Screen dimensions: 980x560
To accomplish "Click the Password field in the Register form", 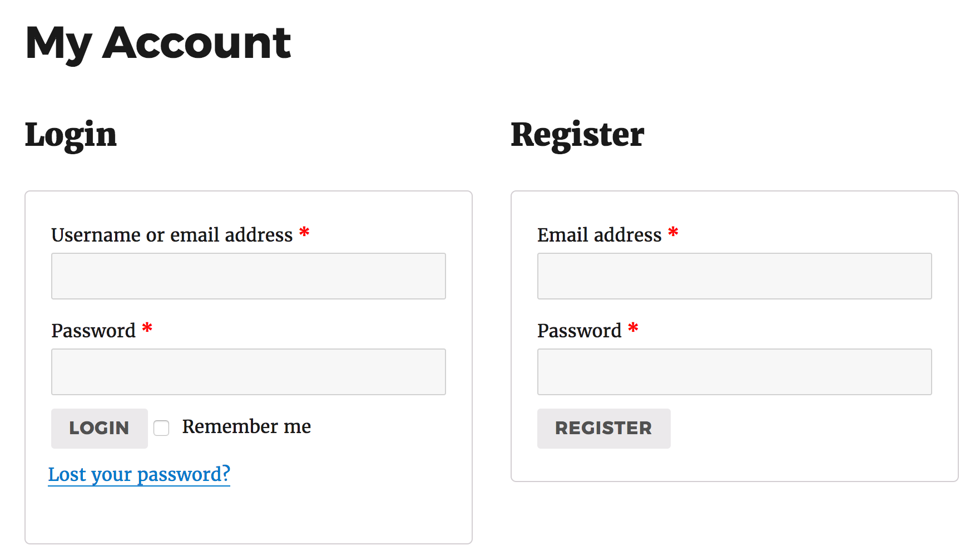I will (x=734, y=371).
